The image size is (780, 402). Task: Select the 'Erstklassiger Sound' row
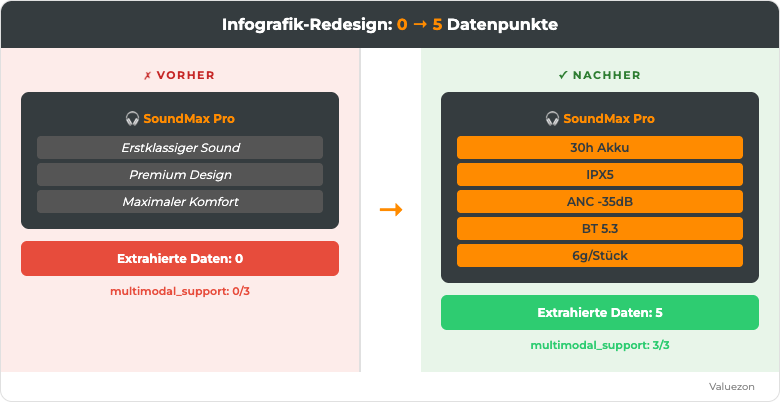click(180, 148)
